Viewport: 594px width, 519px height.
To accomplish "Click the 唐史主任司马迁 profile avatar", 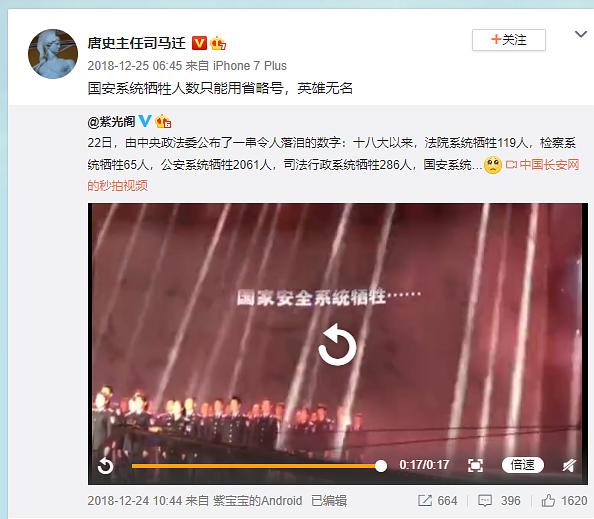I will (53, 54).
